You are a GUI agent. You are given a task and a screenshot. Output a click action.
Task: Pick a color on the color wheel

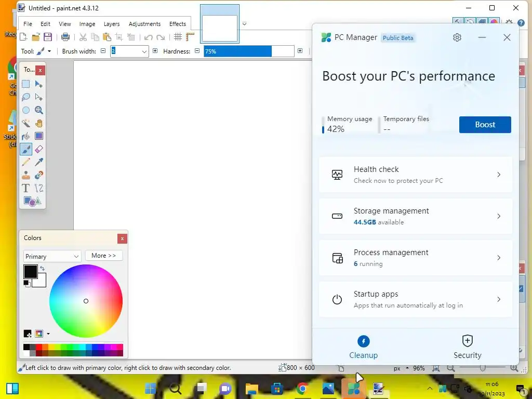point(86,301)
